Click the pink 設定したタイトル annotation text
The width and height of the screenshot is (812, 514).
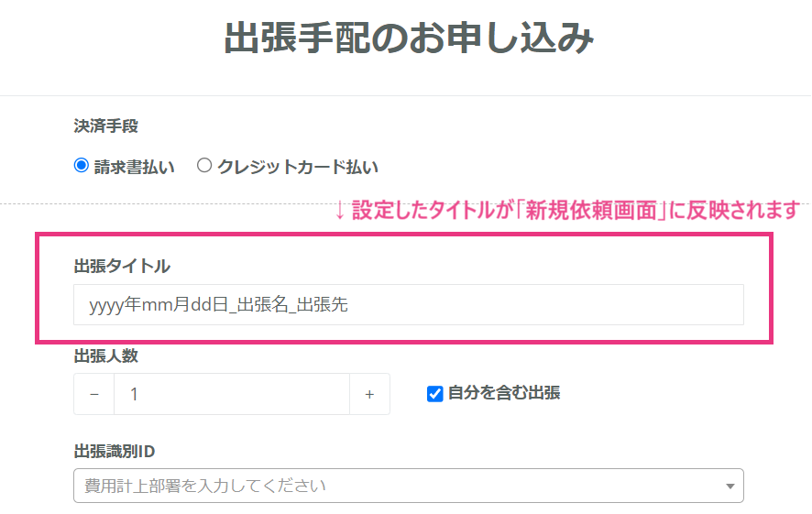point(576,210)
